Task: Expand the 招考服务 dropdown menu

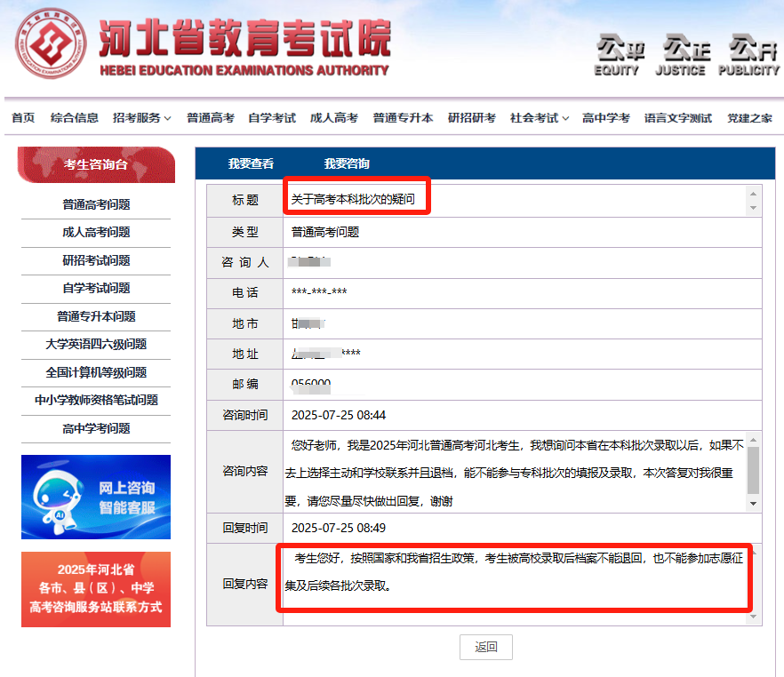Action: pyautogui.click(x=141, y=118)
